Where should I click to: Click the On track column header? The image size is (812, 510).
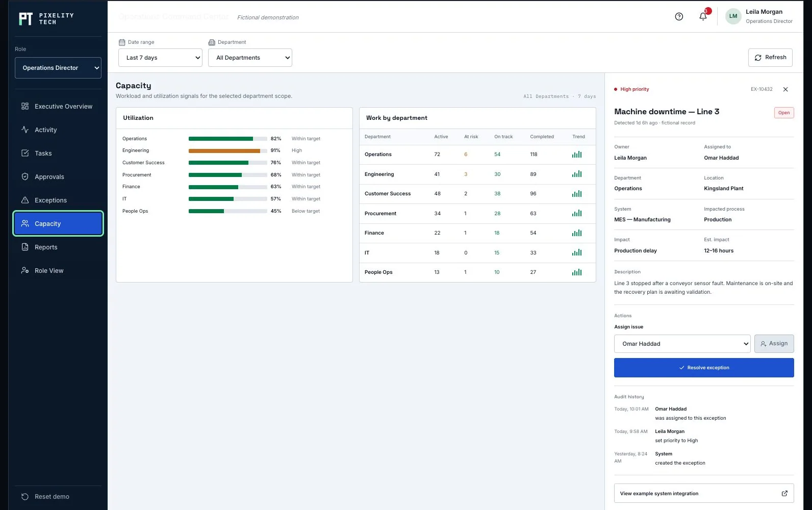(x=503, y=137)
